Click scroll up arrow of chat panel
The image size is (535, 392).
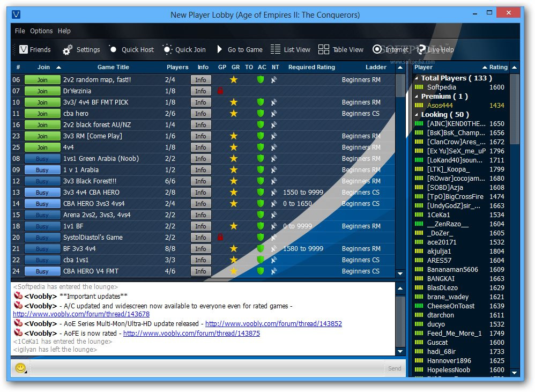click(x=400, y=289)
